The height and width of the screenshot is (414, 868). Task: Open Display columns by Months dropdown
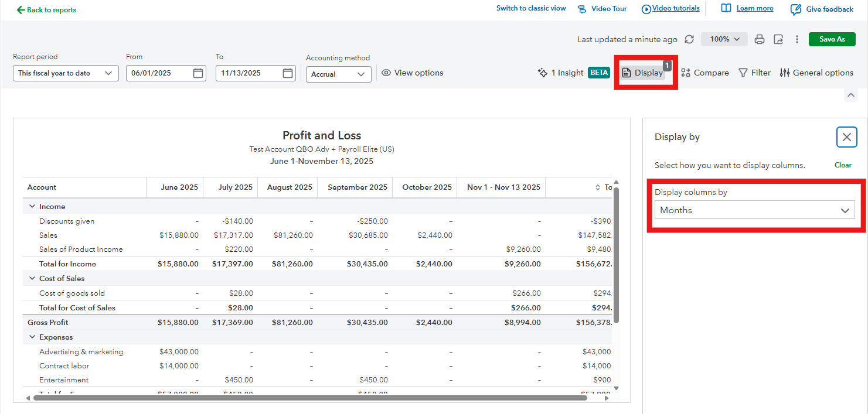click(x=754, y=210)
